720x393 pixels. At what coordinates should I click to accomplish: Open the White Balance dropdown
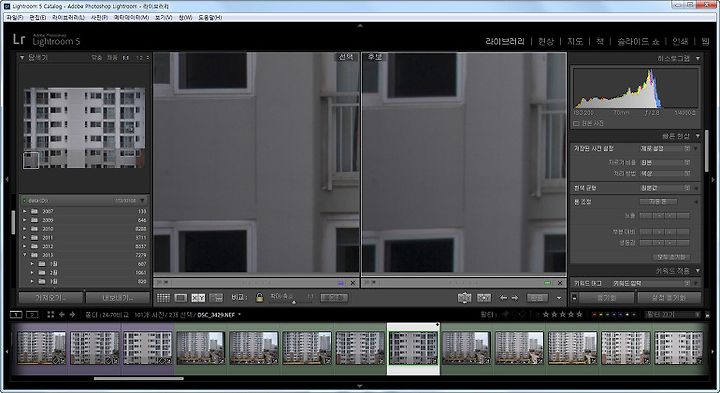tap(665, 188)
